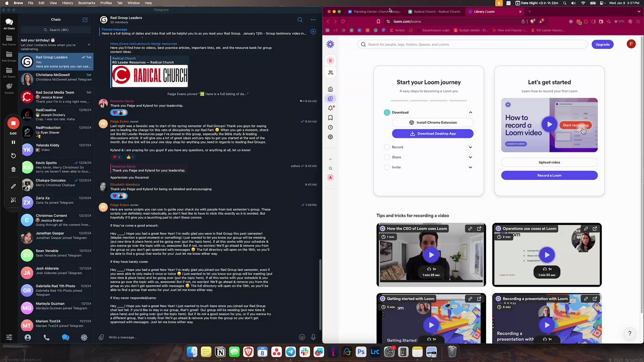Unpin view with pinned message list icon

pyautogui.click(x=313, y=31)
